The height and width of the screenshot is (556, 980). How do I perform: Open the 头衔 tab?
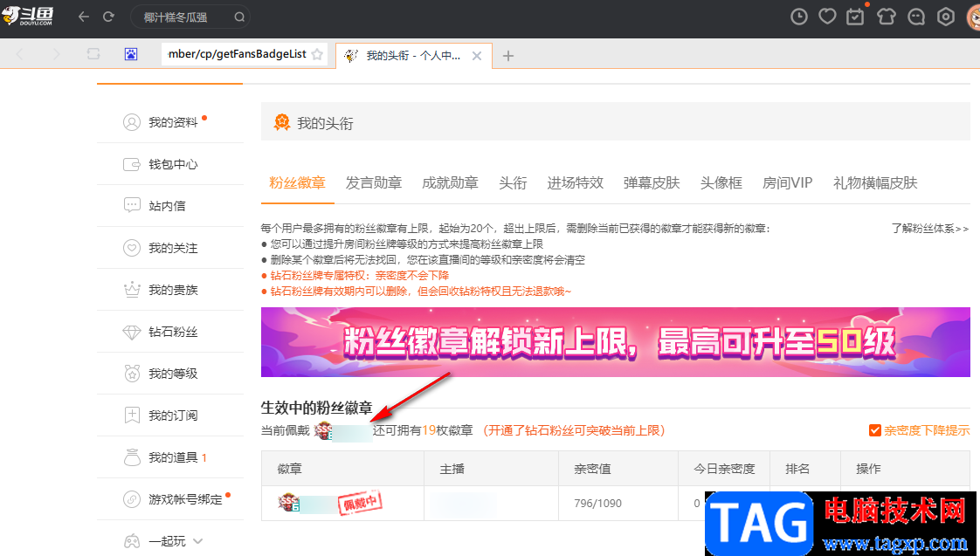click(513, 183)
